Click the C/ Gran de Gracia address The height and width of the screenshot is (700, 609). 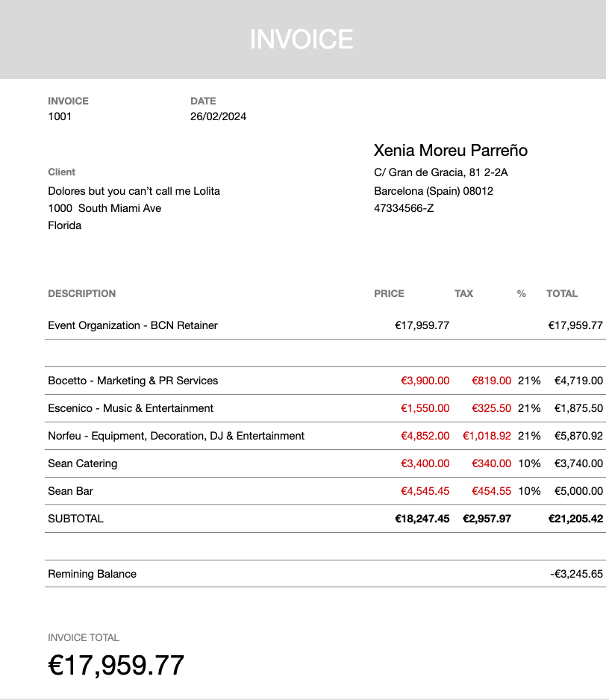pyautogui.click(x=440, y=173)
